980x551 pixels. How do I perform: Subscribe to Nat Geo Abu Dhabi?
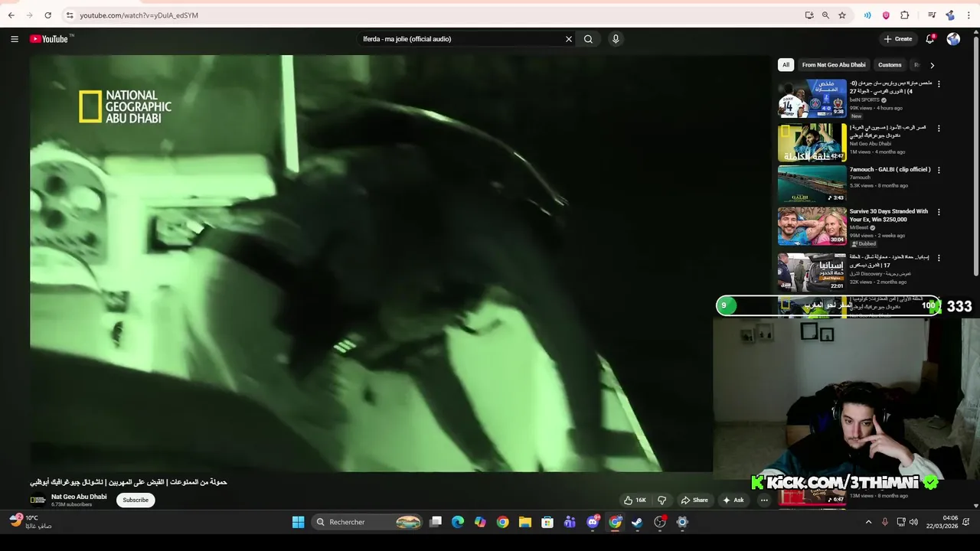tap(136, 500)
